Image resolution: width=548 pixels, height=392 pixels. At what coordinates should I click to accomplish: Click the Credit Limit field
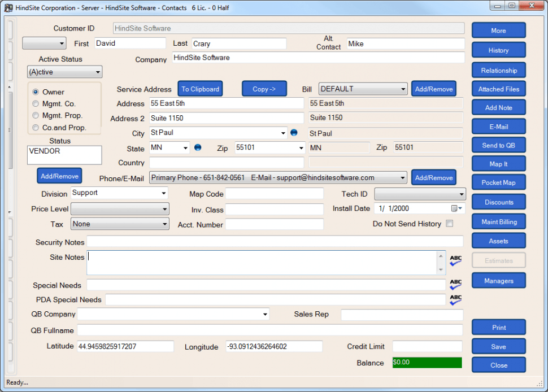(x=427, y=346)
